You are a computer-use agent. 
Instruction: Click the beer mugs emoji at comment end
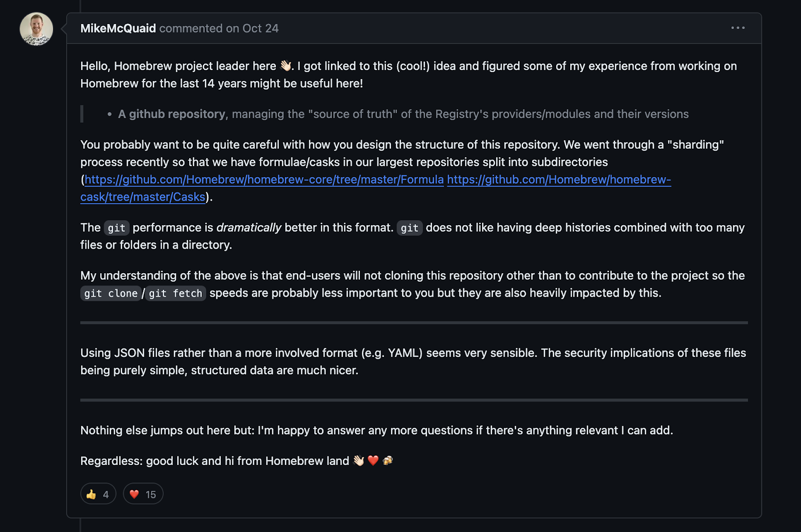coord(388,460)
